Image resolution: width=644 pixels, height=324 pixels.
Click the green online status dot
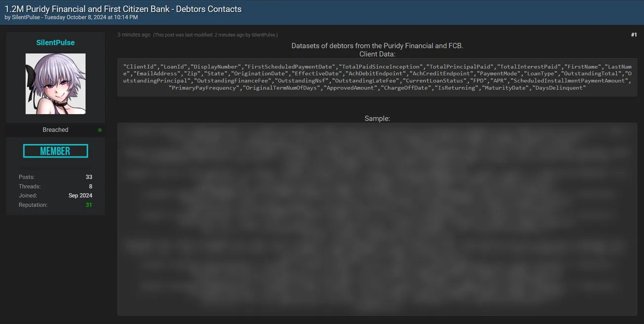point(100,130)
